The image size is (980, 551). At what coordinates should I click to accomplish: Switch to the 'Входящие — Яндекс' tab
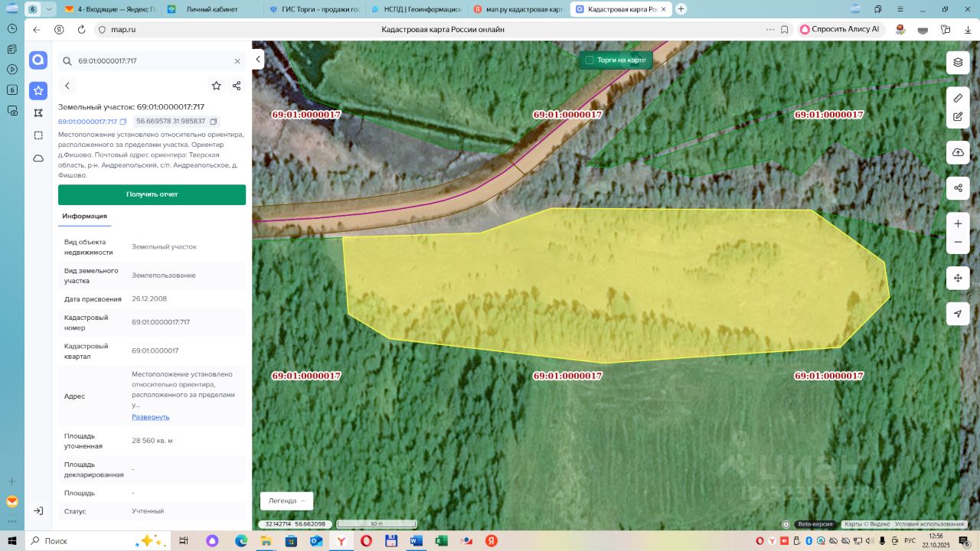(110, 9)
